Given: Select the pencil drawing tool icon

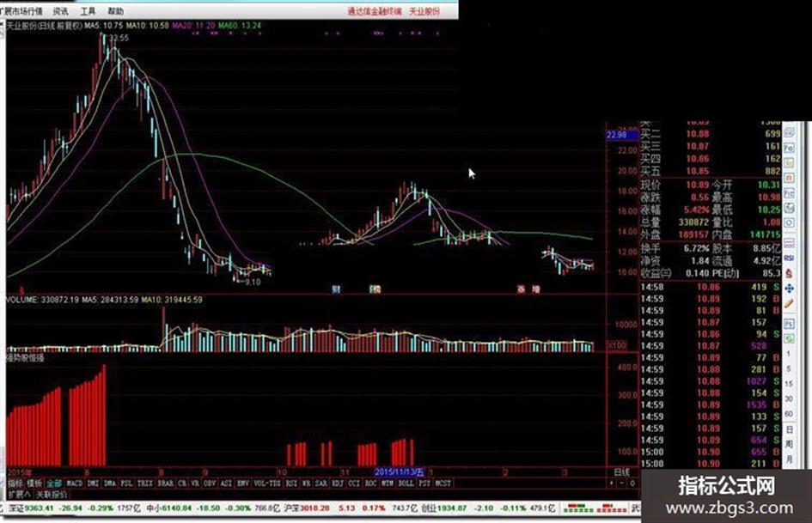Looking at the screenshot, I should point(789,304).
